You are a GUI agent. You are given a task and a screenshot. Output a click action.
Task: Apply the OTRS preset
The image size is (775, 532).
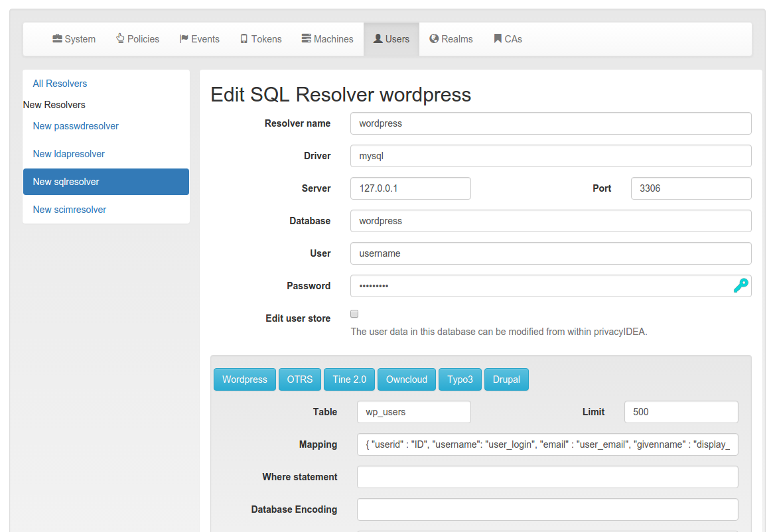click(299, 379)
